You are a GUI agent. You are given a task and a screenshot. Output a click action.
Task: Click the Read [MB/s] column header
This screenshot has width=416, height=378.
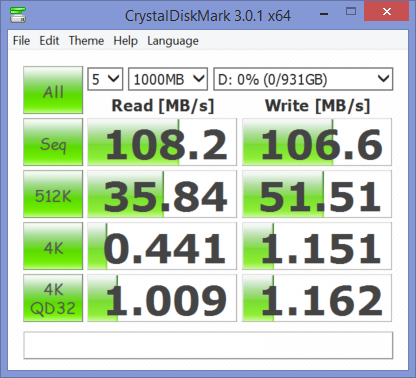pos(162,106)
